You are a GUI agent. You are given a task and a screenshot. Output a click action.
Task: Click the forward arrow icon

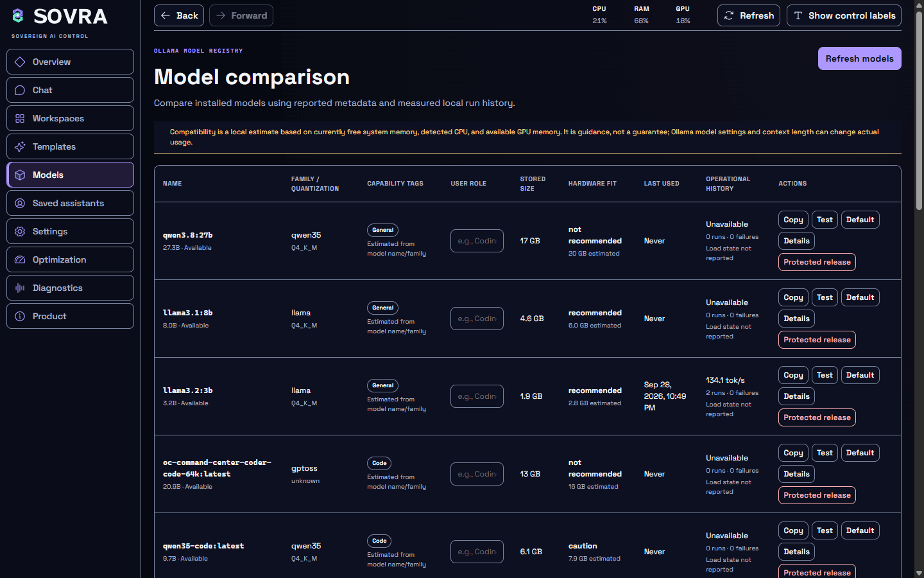(x=221, y=15)
